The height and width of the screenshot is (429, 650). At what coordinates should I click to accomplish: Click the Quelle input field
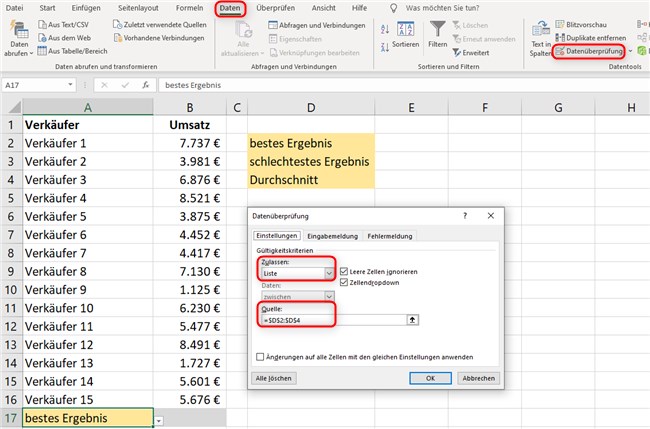(x=334, y=320)
